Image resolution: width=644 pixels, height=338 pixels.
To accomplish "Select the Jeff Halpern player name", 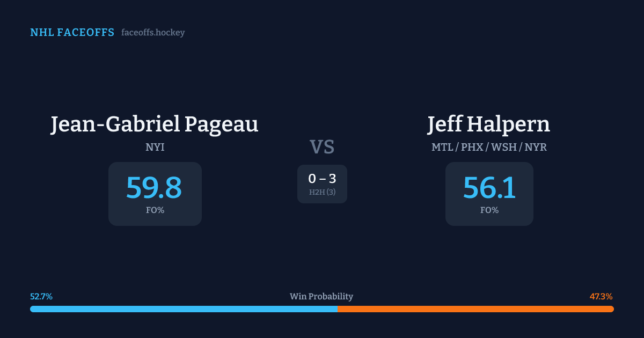I will pyautogui.click(x=489, y=124).
